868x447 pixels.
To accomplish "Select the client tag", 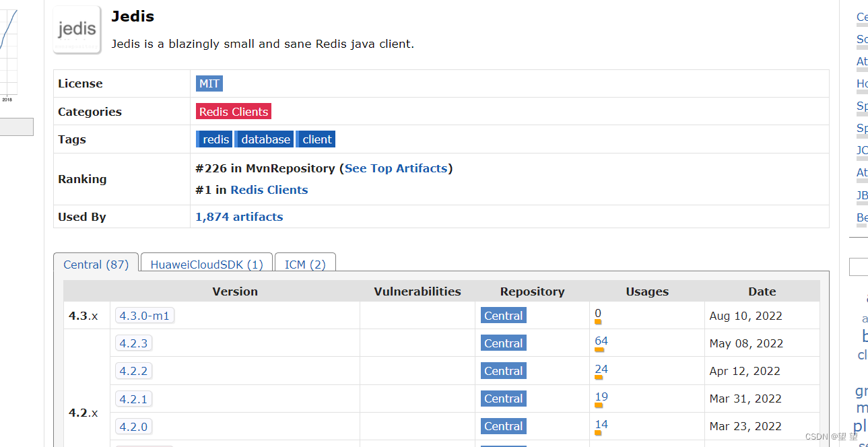I will coord(316,139).
